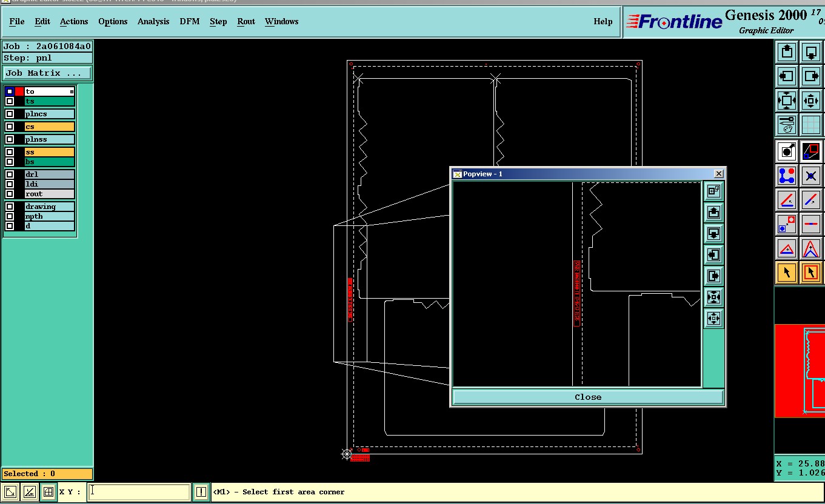Toggle display checkbox for layer bs

coord(10,162)
